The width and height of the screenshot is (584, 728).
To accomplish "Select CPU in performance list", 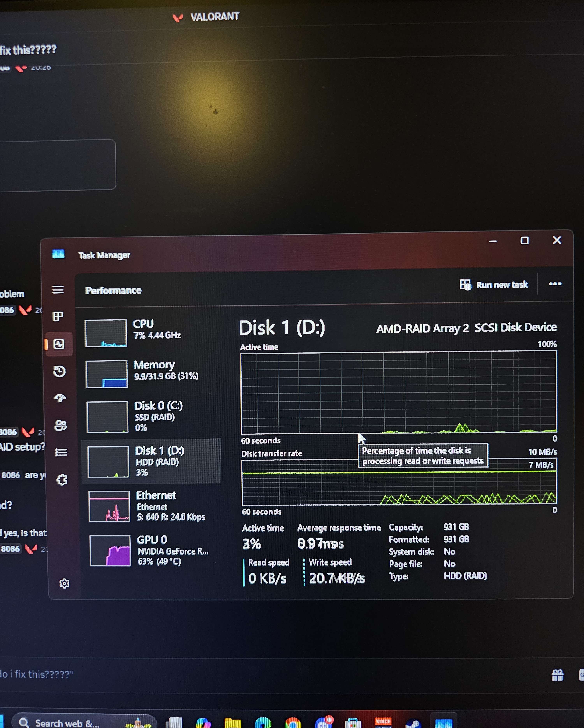I will (151, 333).
